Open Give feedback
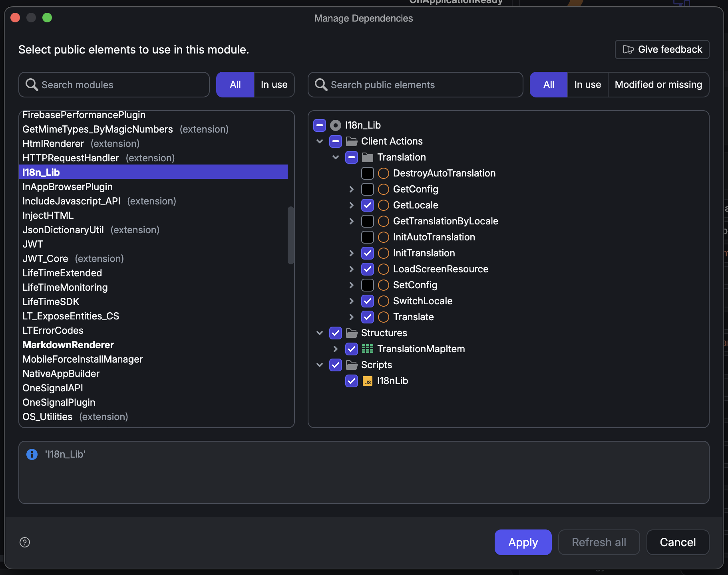Image resolution: width=728 pixels, height=575 pixels. [x=662, y=50]
